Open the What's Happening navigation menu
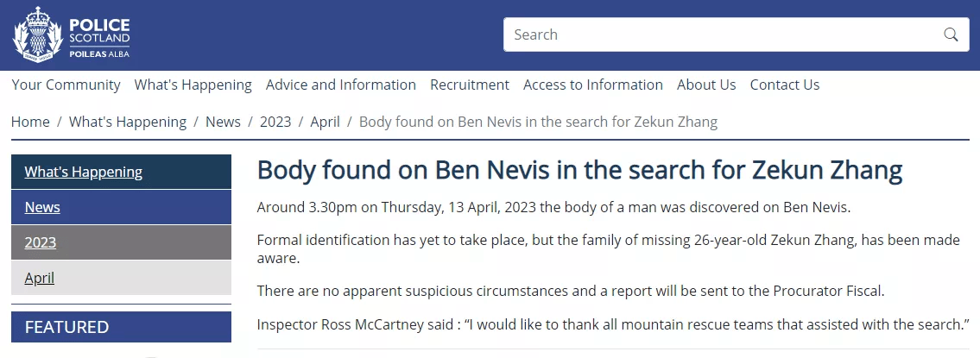Viewport: 980px width, 358px height. click(x=193, y=85)
